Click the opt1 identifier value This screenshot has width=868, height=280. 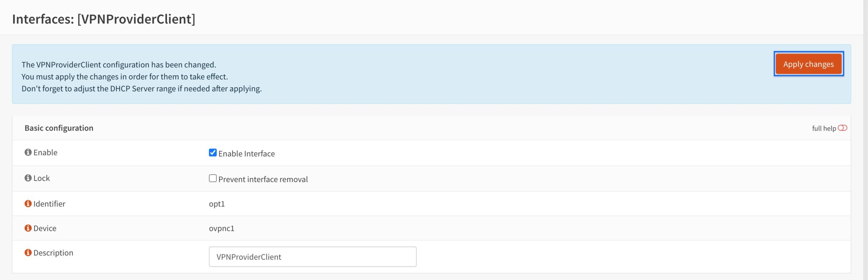point(217,204)
